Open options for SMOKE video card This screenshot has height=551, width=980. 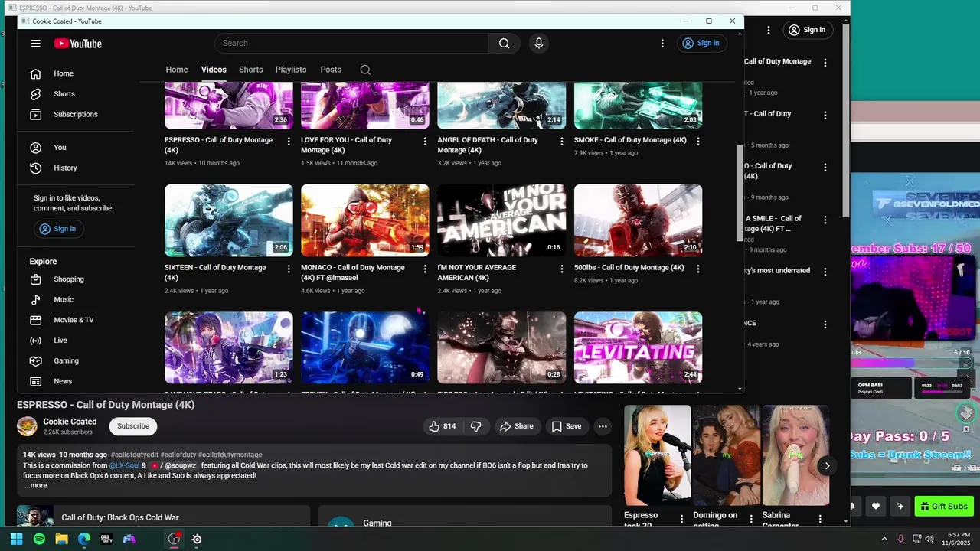tap(698, 141)
